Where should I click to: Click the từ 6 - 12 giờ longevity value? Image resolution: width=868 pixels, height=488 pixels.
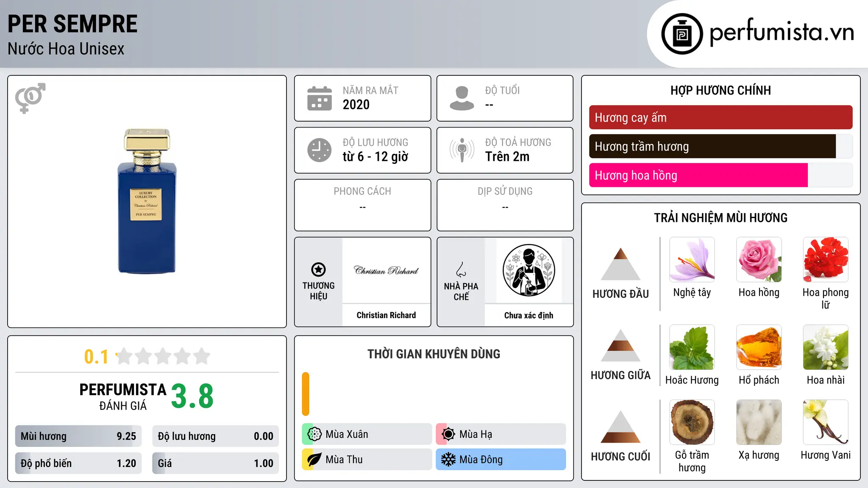pos(376,156)
